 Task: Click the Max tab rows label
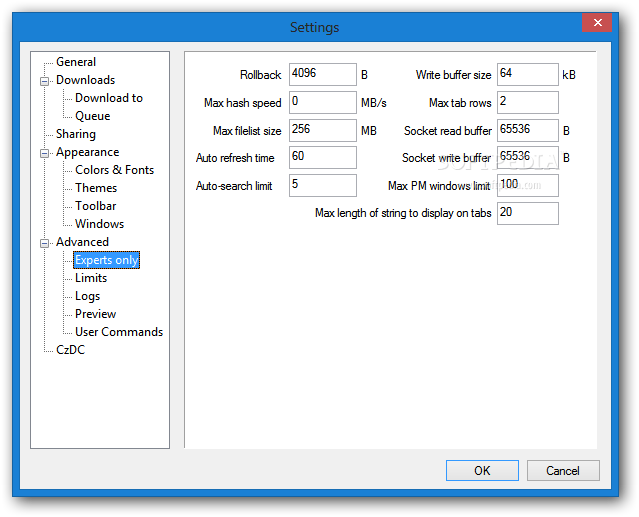(x=460, y=103)
